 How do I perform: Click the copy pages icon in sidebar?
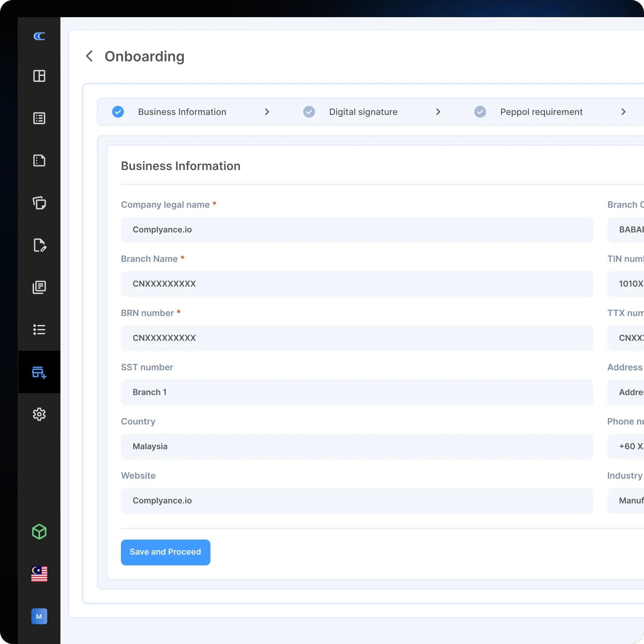39,203
